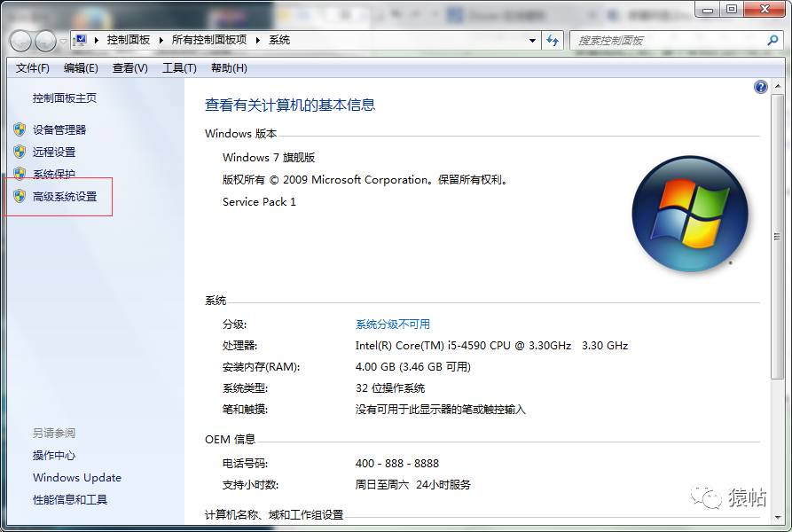Click 控制面板 breadcrumb in address bar
792x532 pixels.
[129, 40]
